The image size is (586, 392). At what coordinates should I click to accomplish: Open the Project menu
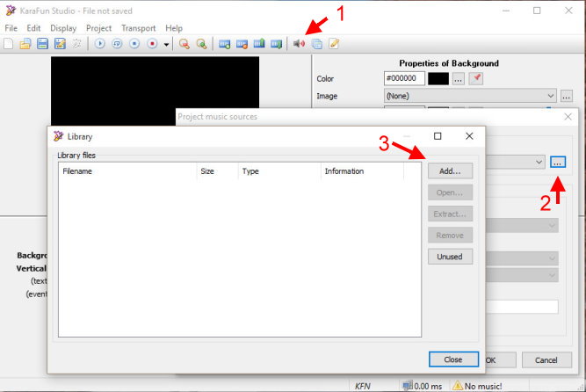pos(98,28)
